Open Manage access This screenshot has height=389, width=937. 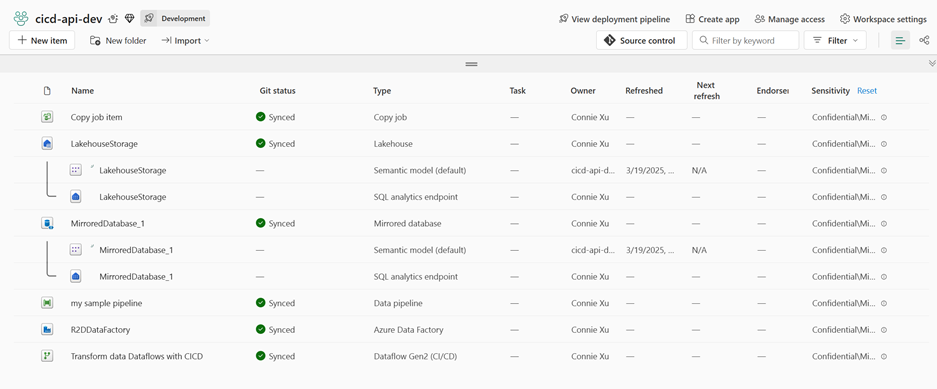tap(789, 19)
